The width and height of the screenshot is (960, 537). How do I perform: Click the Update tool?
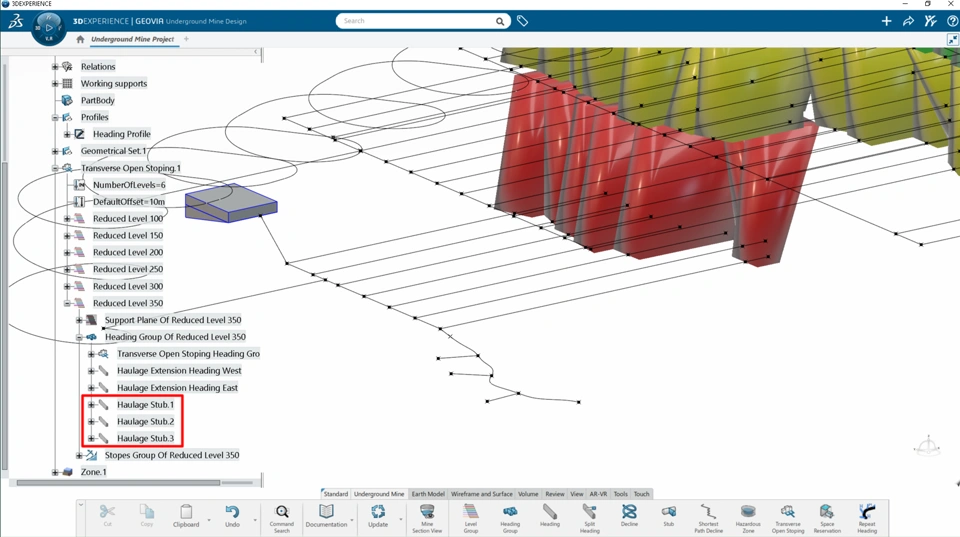(x=378, y=515)
